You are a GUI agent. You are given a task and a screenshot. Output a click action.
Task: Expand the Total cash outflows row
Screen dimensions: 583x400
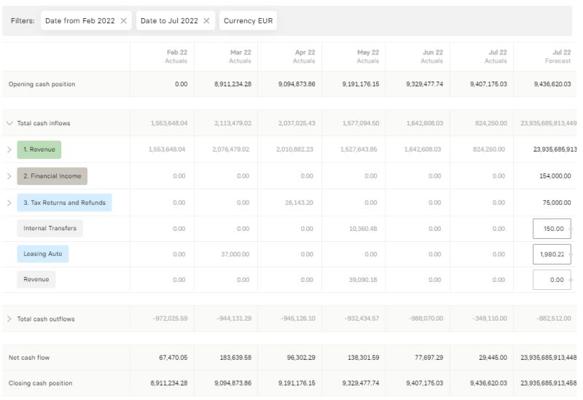pyautogui.click(x=10, y=319)
